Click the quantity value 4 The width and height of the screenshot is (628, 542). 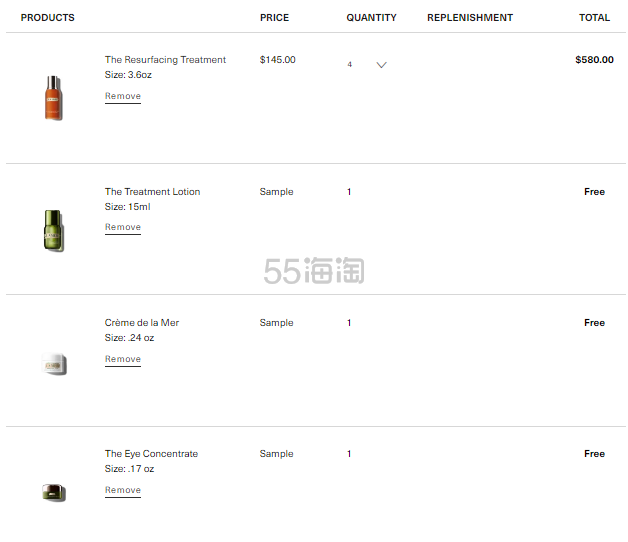350,64
